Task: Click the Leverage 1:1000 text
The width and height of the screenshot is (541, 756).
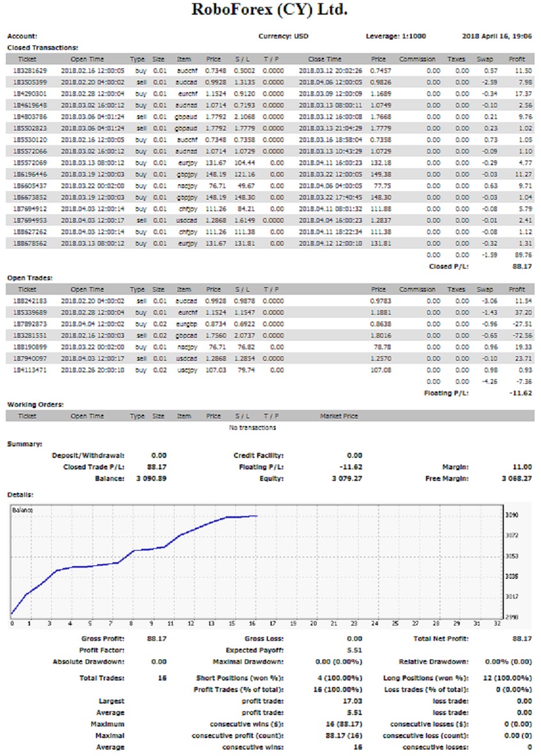Action: coord(396,36)
